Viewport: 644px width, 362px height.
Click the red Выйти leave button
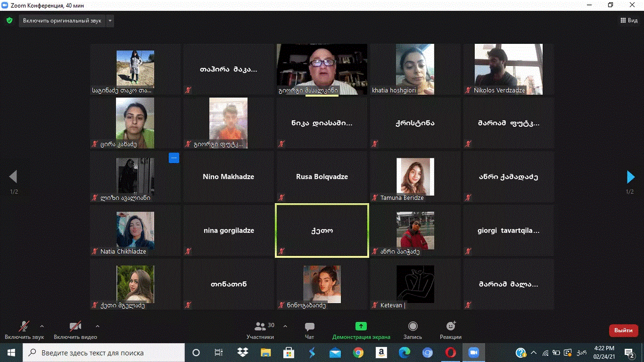(x=623, y=330)
